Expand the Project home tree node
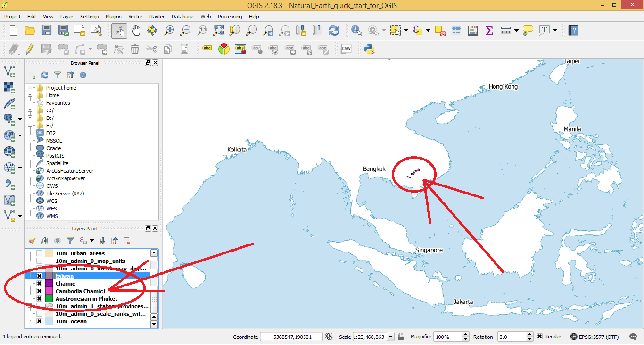The width and height of the screenshot is (644, 345). [x=30, y=87]
